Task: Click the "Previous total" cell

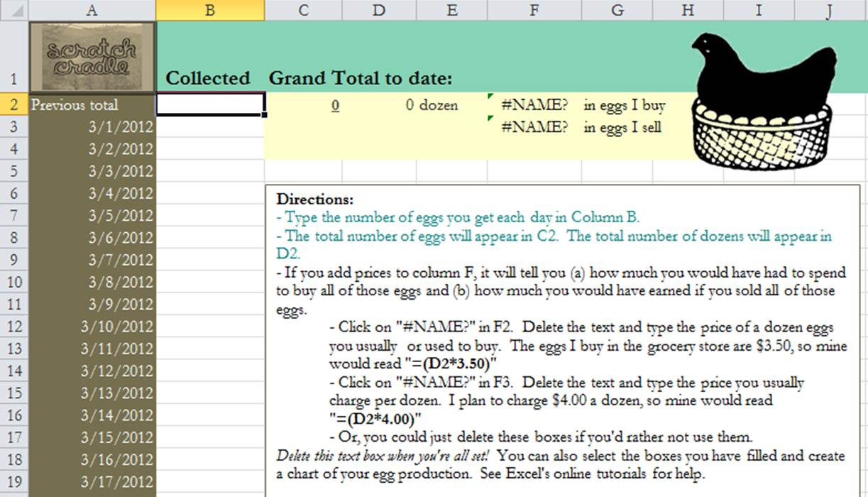Action: click(92, 105)
